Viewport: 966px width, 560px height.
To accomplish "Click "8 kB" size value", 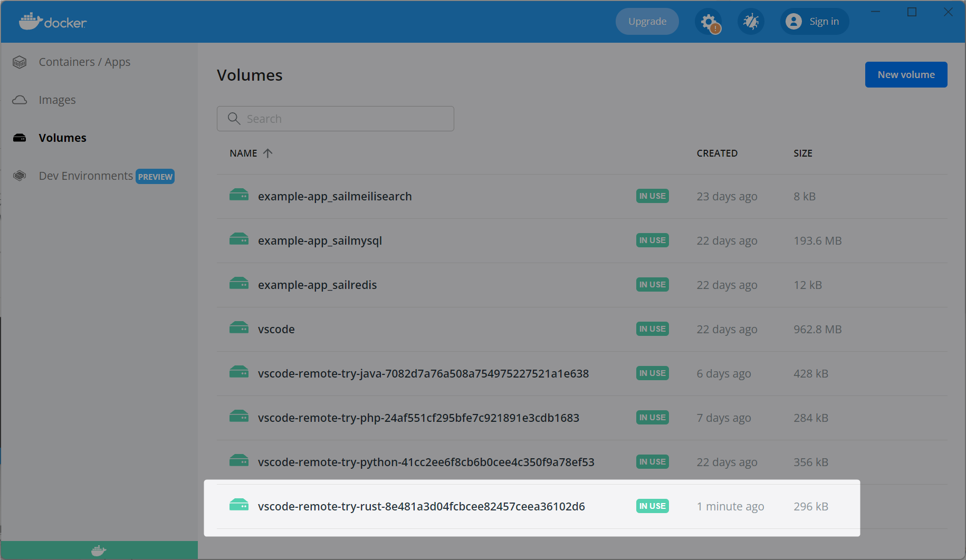I will point(805,197).
